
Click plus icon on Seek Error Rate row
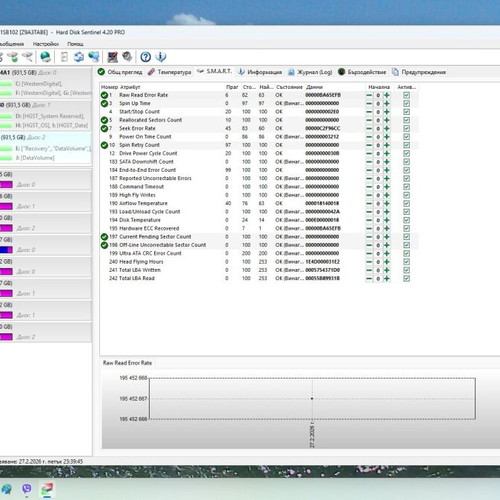click(x=387, y=128)
